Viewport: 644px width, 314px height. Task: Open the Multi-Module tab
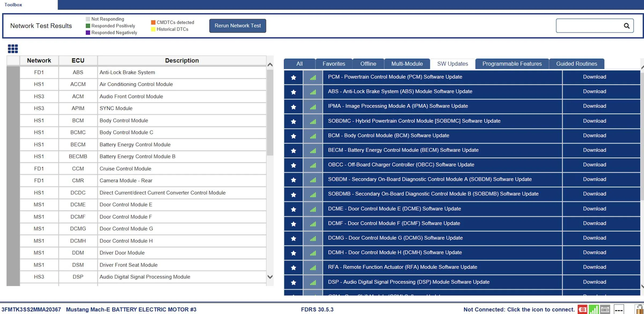(407, 64)
